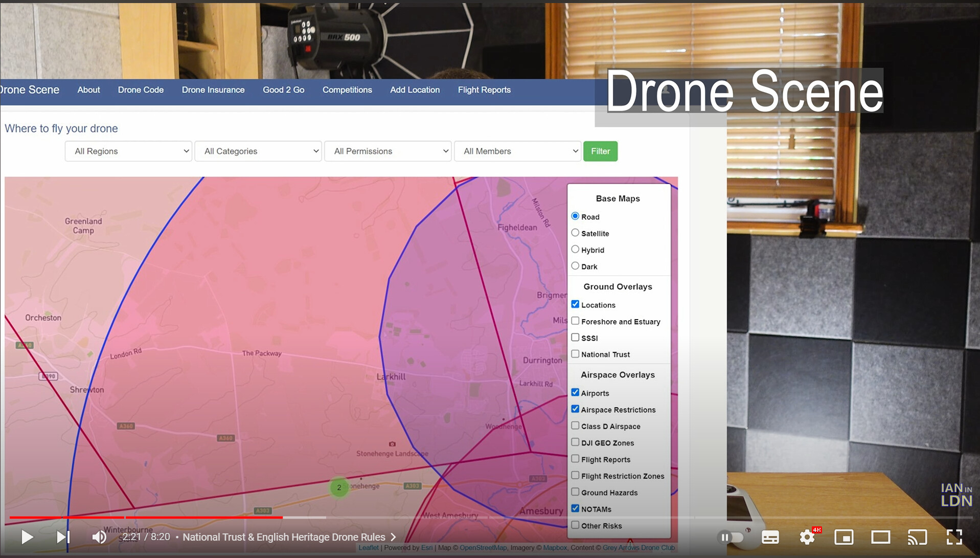The width and height of the screenshot is (980, 558).
Task: Cast the video to another device
Action: pos(917,537)
